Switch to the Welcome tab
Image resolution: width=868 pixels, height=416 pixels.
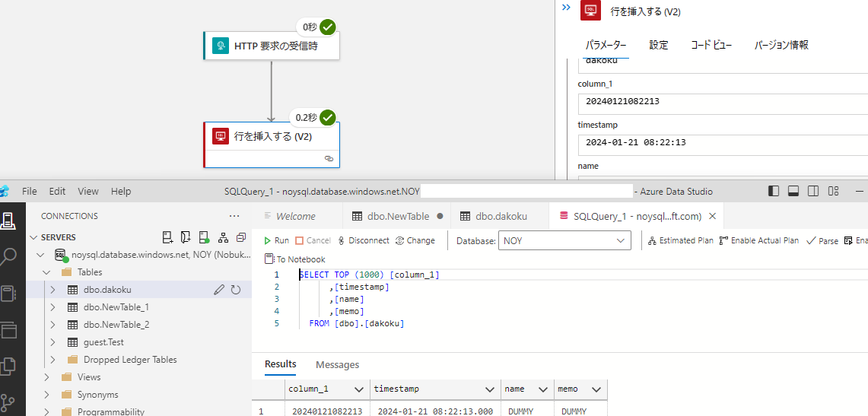point(297,216)
